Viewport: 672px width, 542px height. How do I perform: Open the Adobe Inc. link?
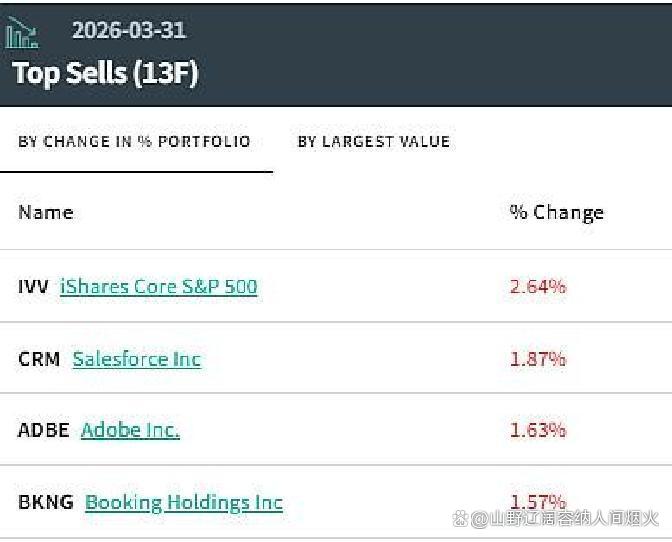click(x=130, y=430)
